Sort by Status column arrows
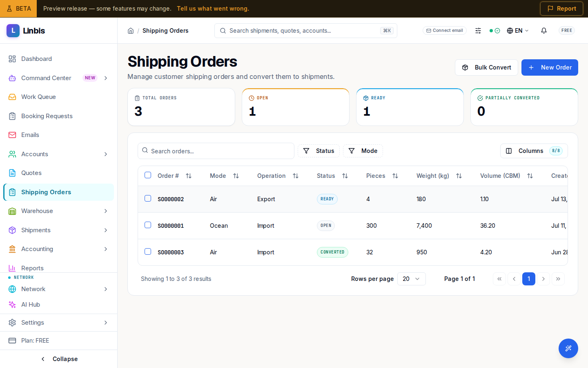 (345, 176)
